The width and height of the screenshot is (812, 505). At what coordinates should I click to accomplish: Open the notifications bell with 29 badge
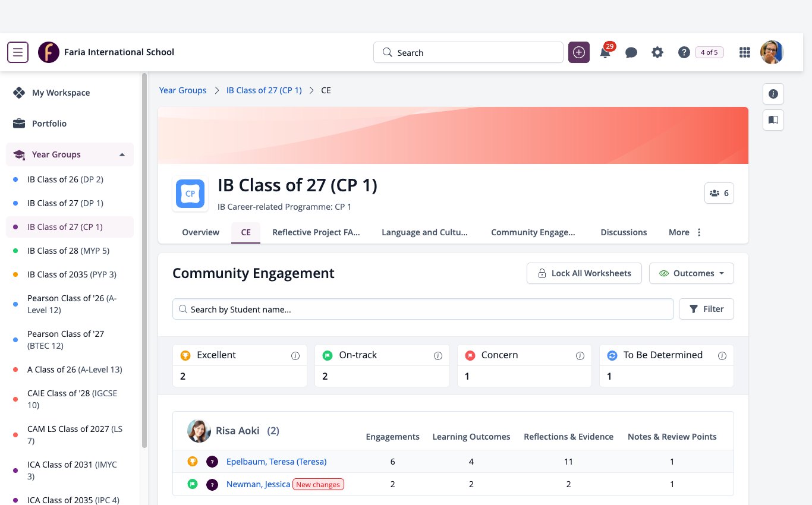tap(605, 52)
